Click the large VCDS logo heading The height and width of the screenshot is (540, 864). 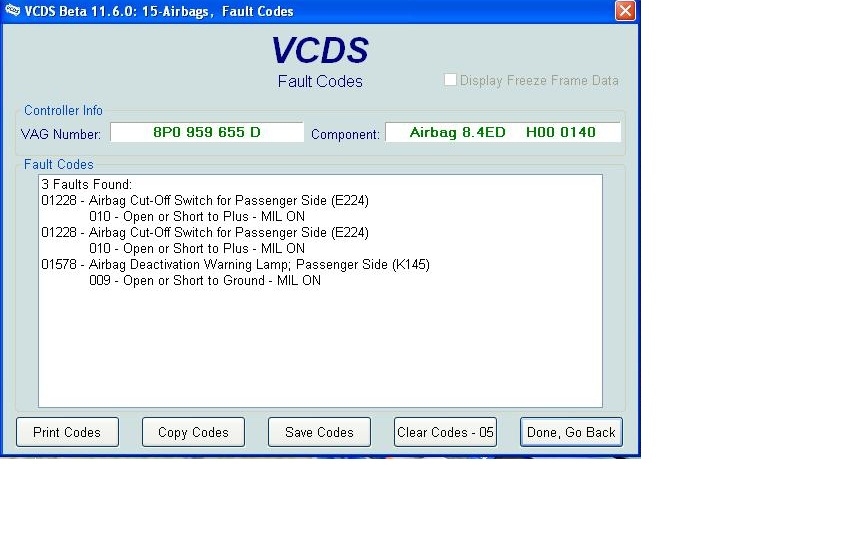(x=320, y=50)
